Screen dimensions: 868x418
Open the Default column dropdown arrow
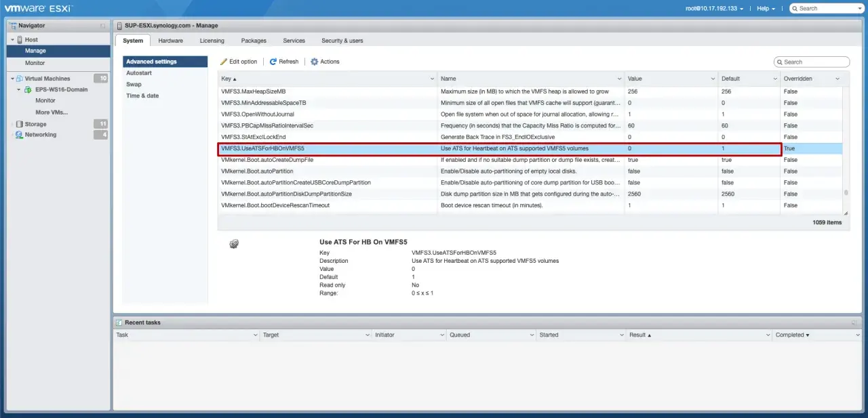[774, 79]
